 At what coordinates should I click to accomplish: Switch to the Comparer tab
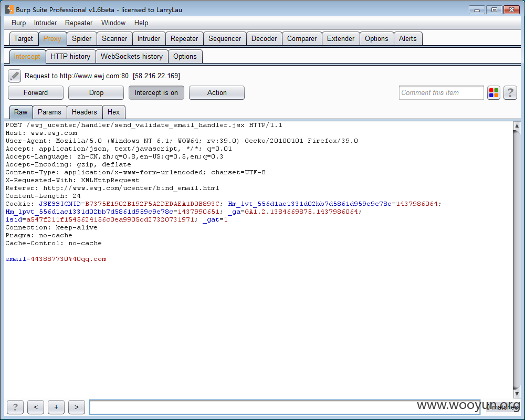pos(302,38)
